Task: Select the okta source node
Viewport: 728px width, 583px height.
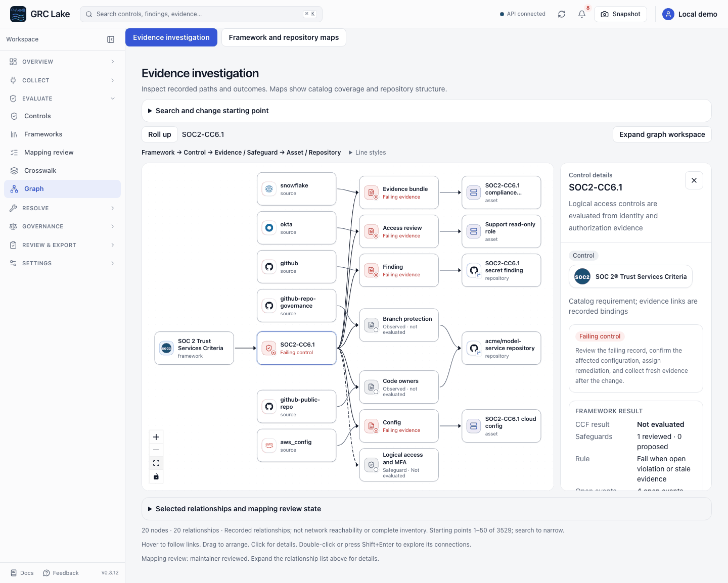Action: click(297, 228)
